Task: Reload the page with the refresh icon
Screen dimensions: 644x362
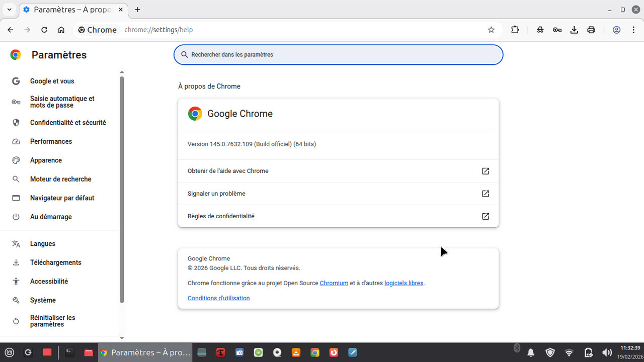Action: click(44, 30)
